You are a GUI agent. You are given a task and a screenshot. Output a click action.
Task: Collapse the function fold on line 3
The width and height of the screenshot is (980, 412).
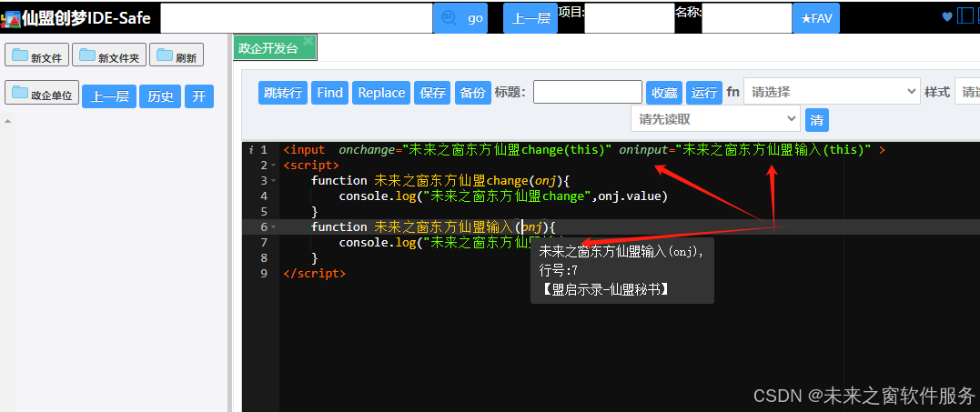click(x=274, y=181)
